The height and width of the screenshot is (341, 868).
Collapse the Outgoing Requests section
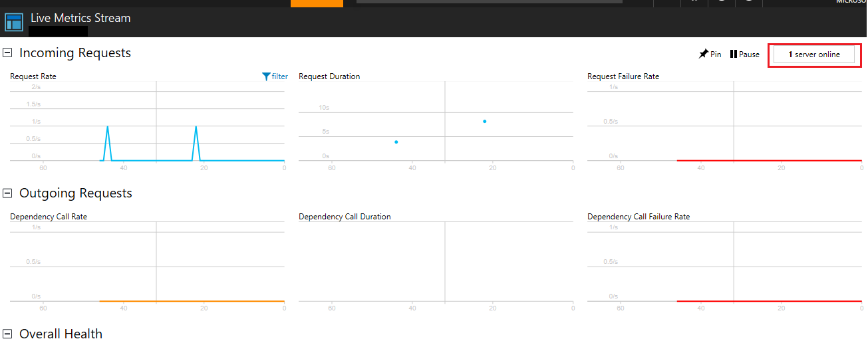tap(8, 193)
